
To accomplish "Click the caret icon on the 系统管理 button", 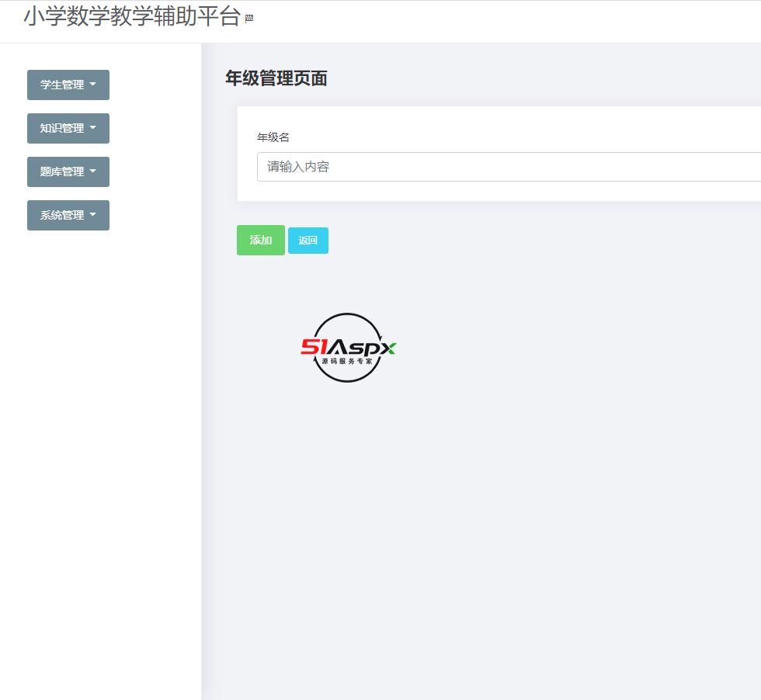I will coord(94,215).
